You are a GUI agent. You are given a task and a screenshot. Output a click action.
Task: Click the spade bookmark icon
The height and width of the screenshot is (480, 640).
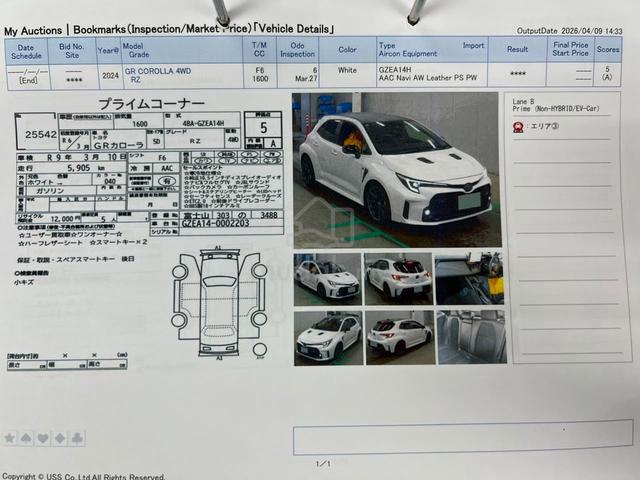pyautogui.click(x=26, y=438)
